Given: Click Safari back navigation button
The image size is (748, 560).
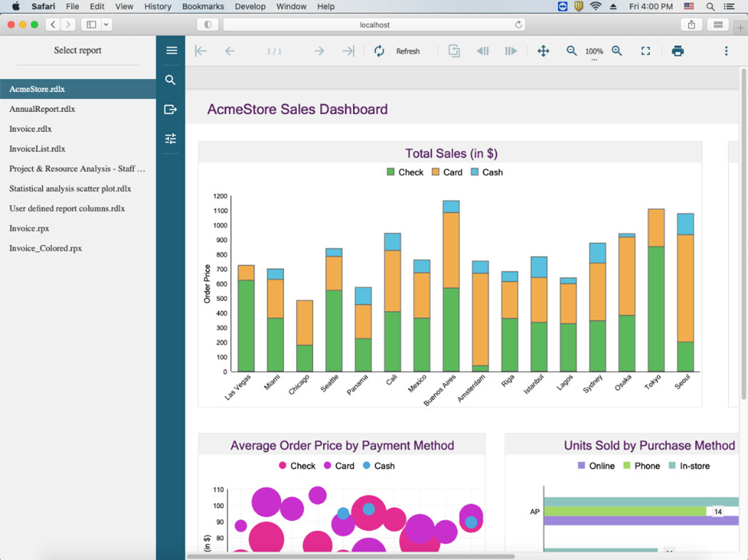Looking at the screenshot, I should 53,24.
